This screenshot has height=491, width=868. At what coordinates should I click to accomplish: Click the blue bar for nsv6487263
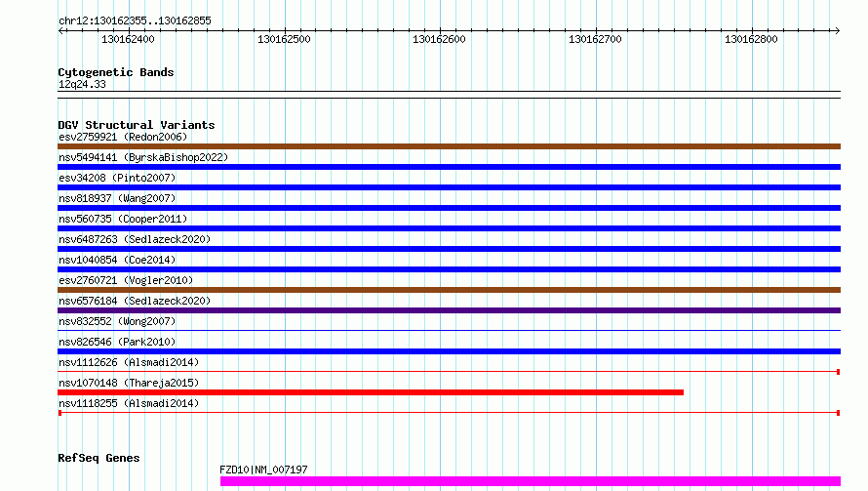(x=449, y=249)
